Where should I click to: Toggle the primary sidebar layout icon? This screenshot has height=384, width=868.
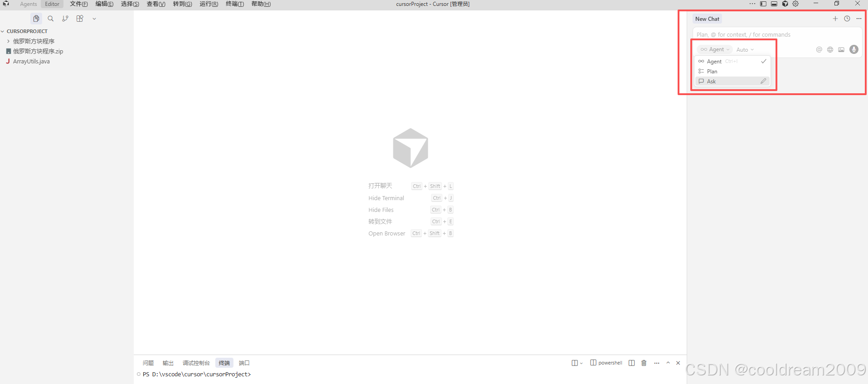pos(763,4)
